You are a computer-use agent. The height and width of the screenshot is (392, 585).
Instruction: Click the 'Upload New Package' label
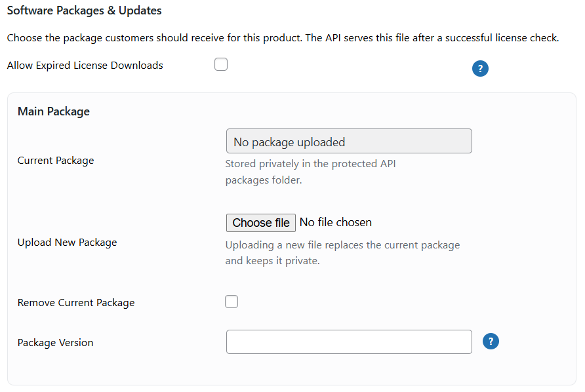point(67,243)
